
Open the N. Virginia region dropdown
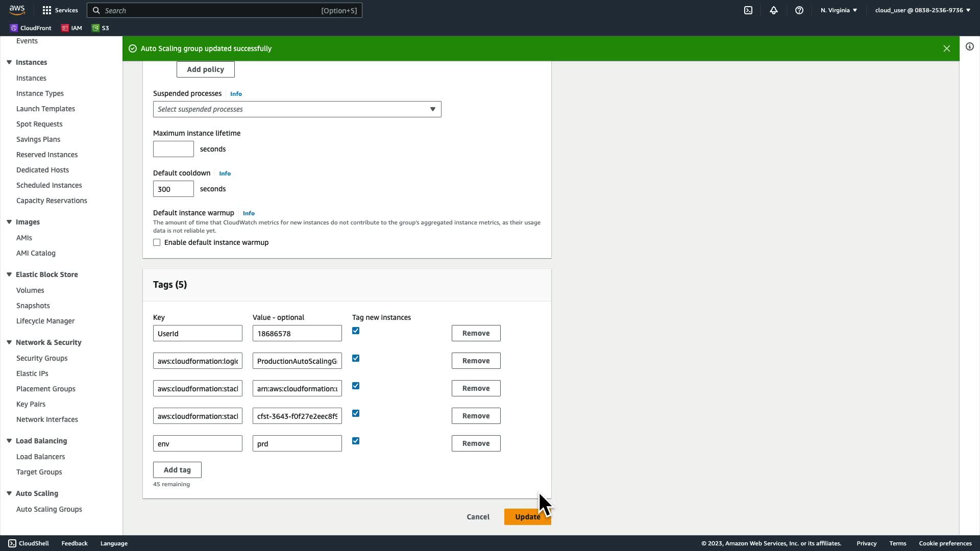[839, 10]
